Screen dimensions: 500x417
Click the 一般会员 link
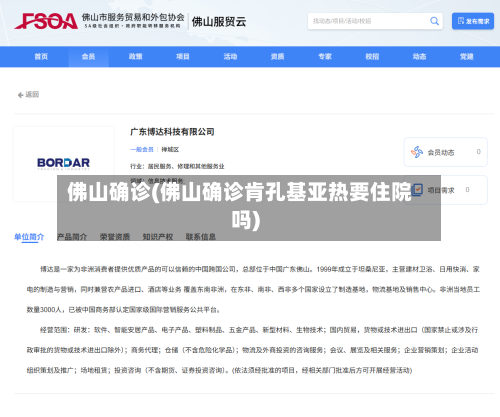pyautogui.click(x=142, y=149)
